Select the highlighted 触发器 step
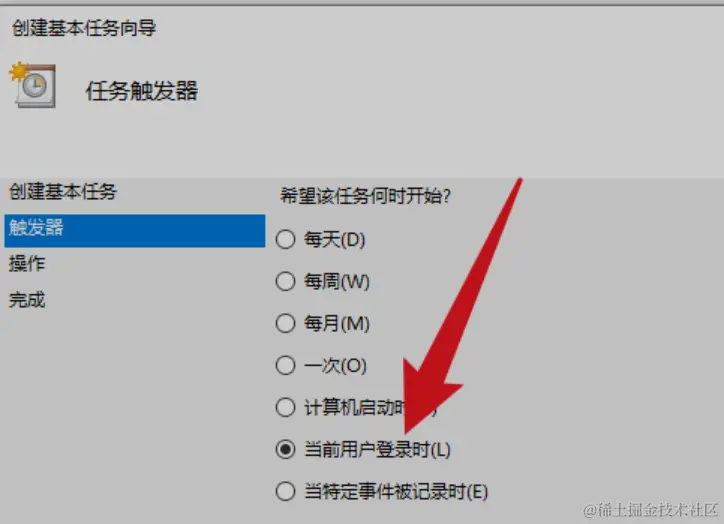 (x=135, y=230)
